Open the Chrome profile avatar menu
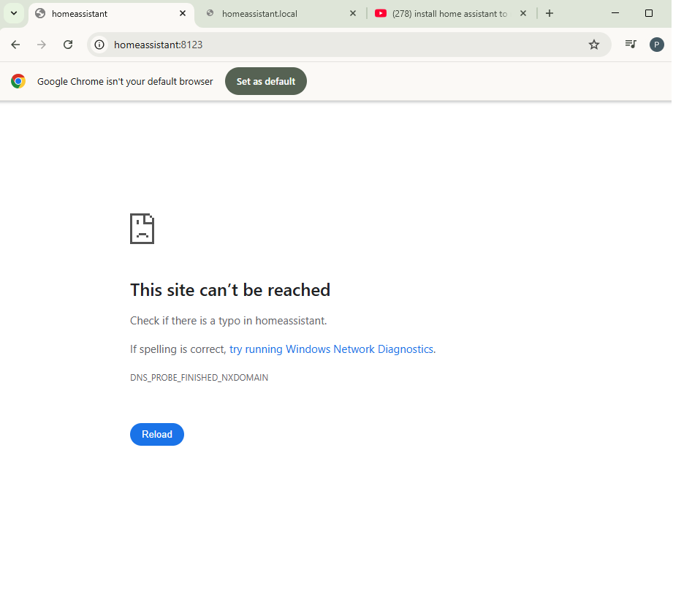 pos(656,45)
